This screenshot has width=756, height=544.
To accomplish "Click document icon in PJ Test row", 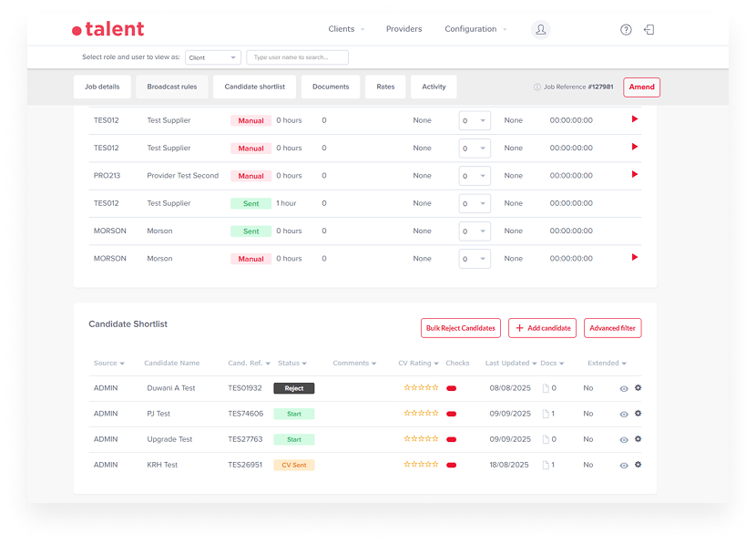I will click(x=547, y=414).
